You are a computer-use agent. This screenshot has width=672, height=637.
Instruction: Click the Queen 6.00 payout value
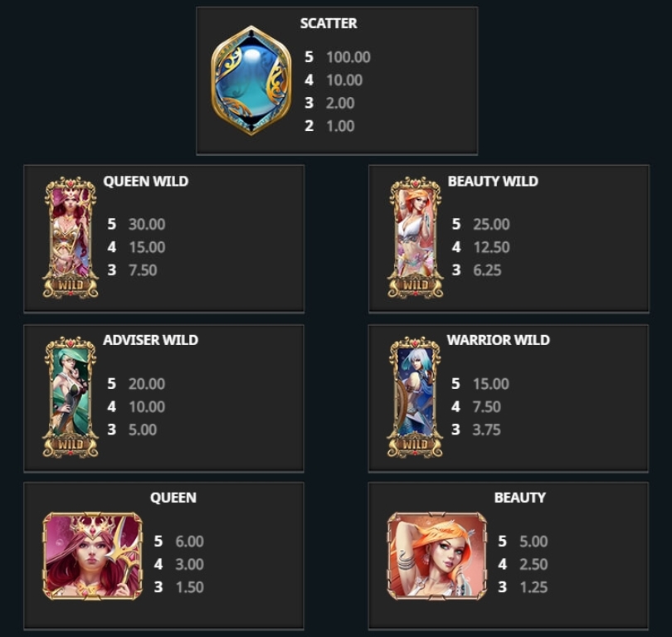click(x=189, y=541)
